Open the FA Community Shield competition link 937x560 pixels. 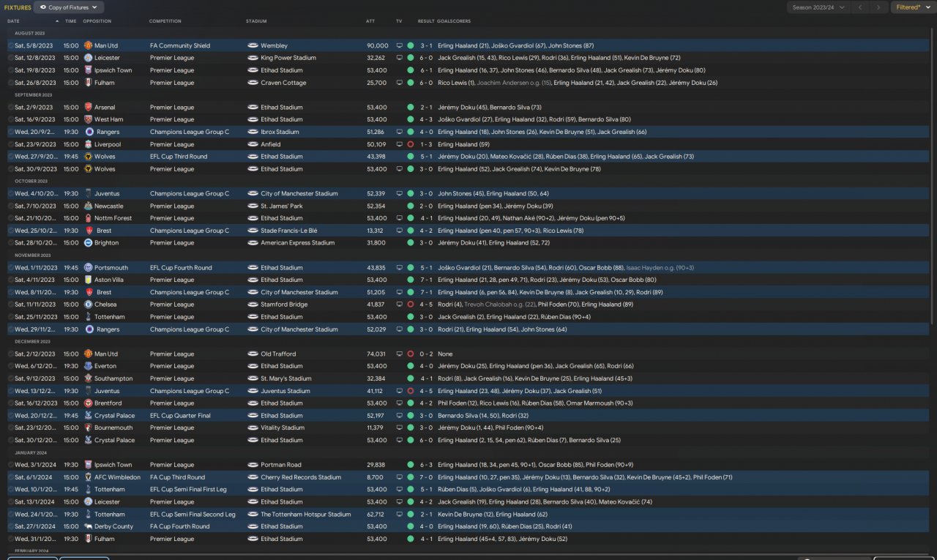(180, 45)
